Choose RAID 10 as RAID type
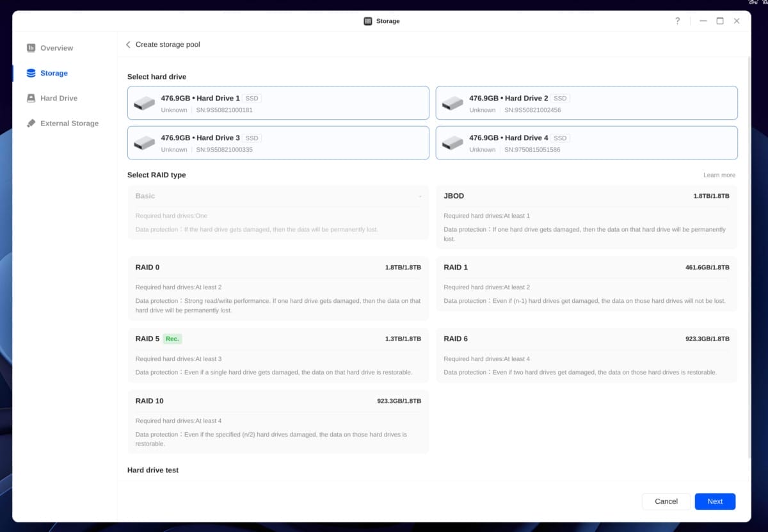 click(278, 421)
